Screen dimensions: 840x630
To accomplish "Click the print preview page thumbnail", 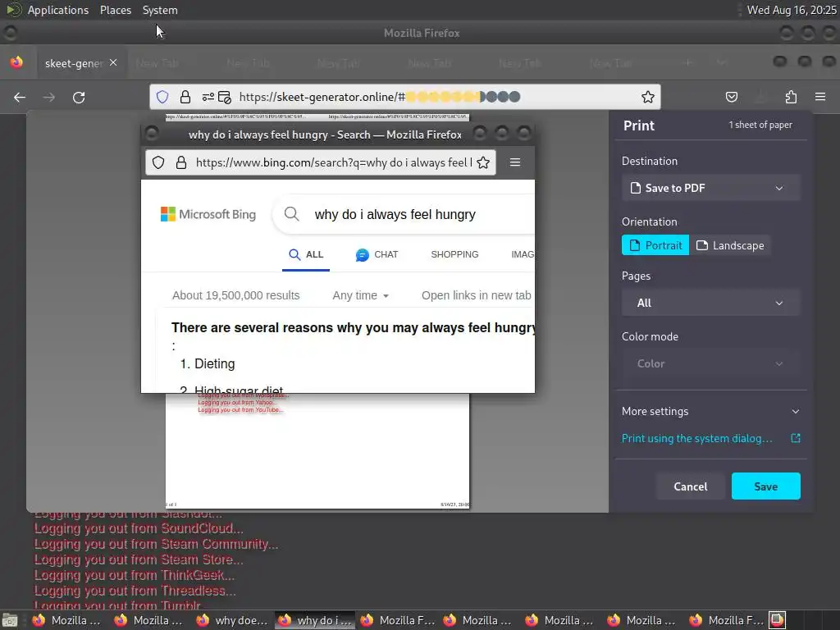I will tap(317, 452).
